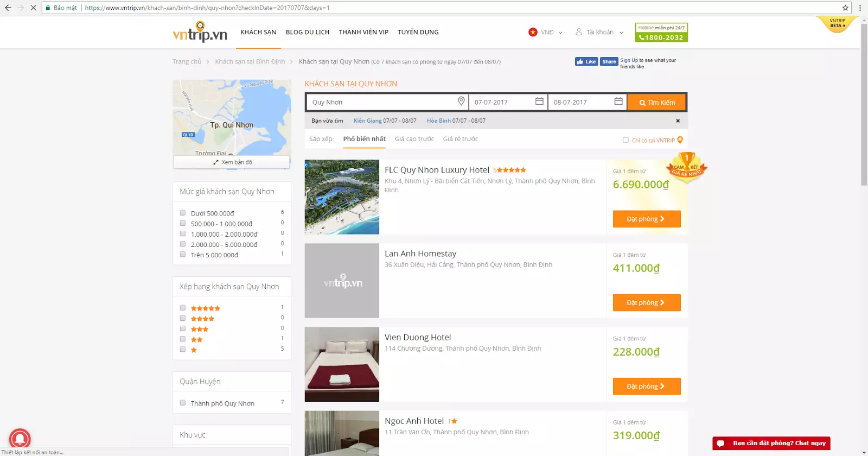Click 'Xem bản đồ' map button
Viewport: 868px width, 456px height.
[232, 162]
